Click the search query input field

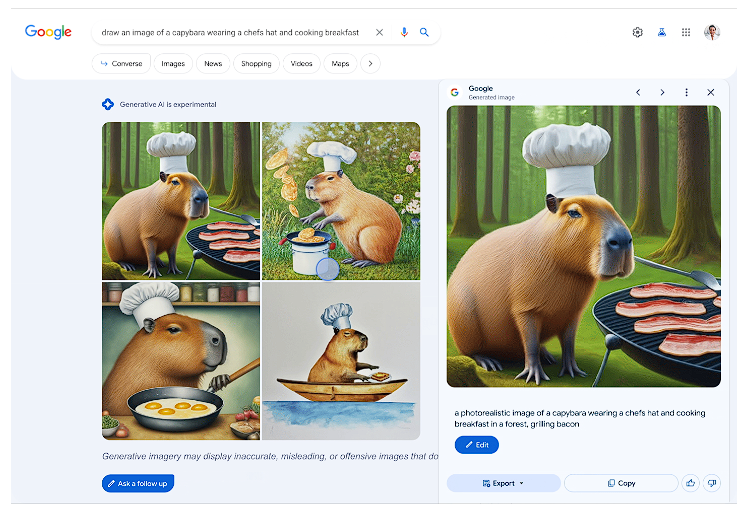[230, 32]
